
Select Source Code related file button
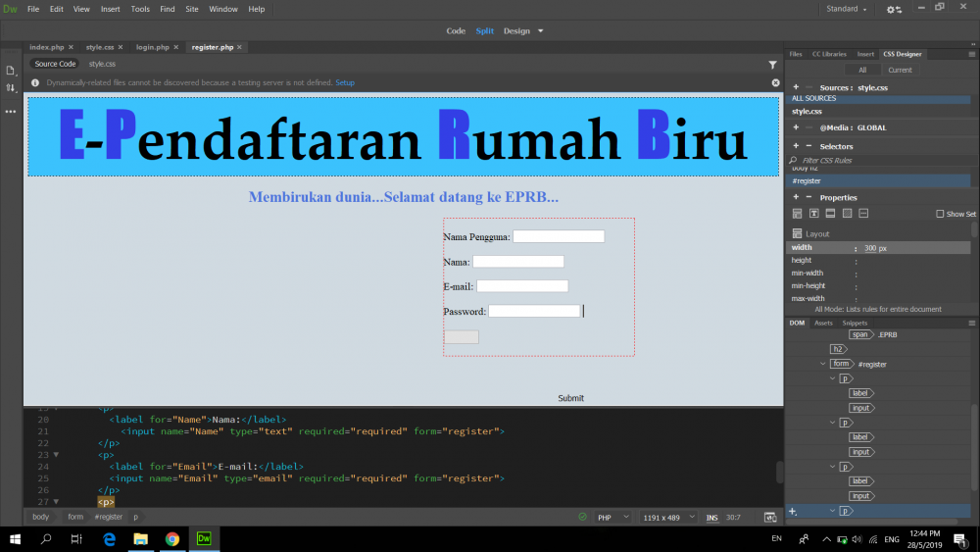coord(55,64)
